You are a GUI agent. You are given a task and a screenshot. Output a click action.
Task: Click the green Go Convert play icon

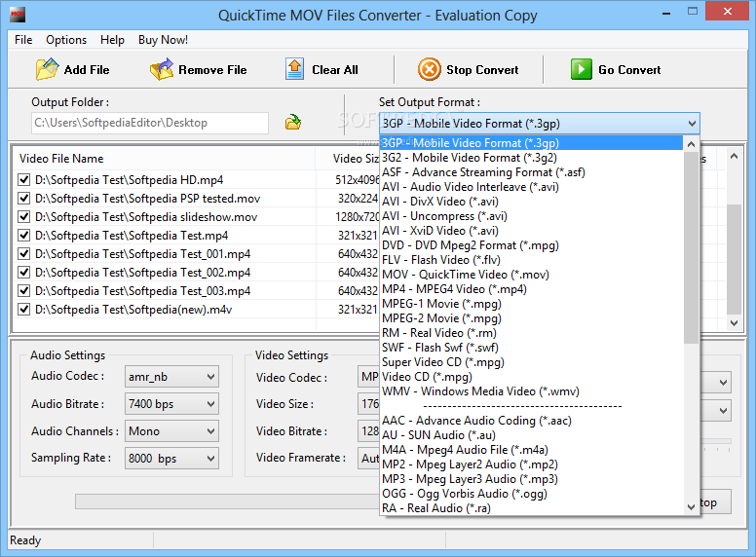581,69
